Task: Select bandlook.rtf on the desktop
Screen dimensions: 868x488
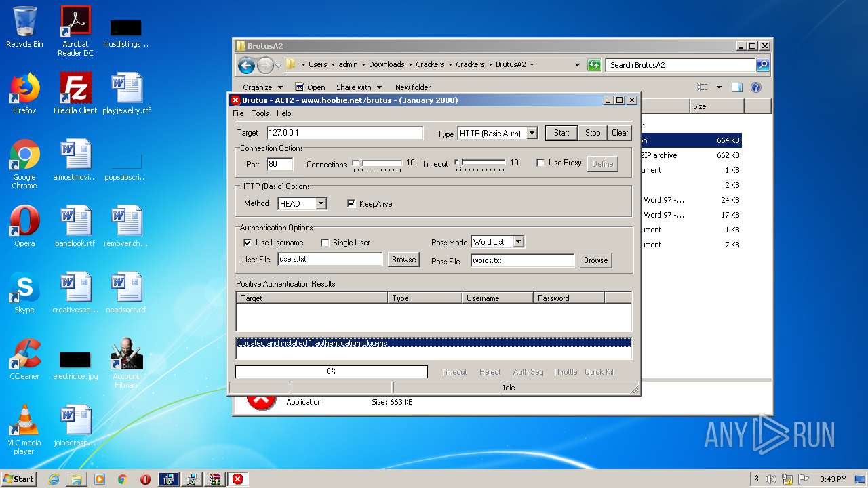Action: 75,226
